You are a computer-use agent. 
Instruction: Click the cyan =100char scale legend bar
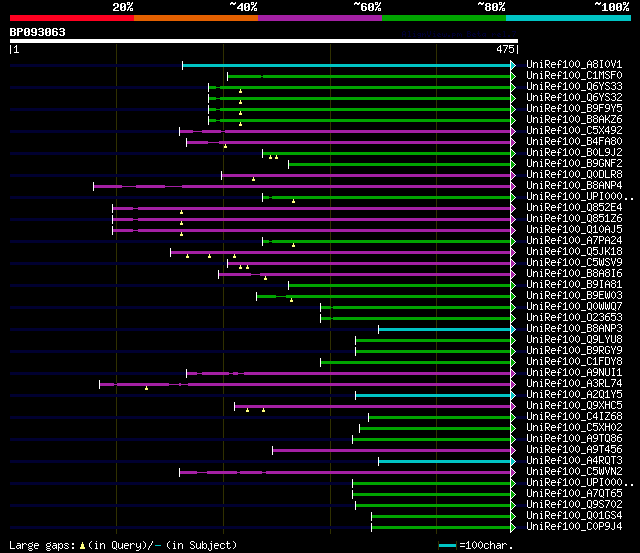(447, 546)
